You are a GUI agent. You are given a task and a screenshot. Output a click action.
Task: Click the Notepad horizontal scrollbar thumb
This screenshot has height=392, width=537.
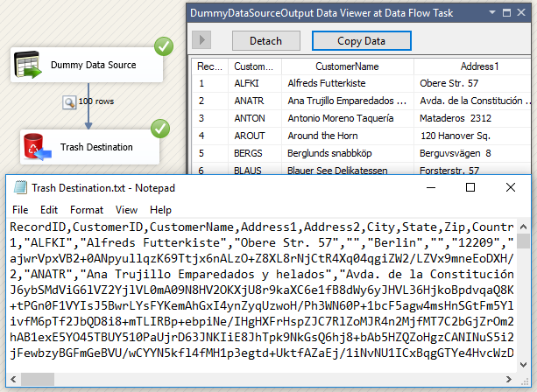click(38, 379)
